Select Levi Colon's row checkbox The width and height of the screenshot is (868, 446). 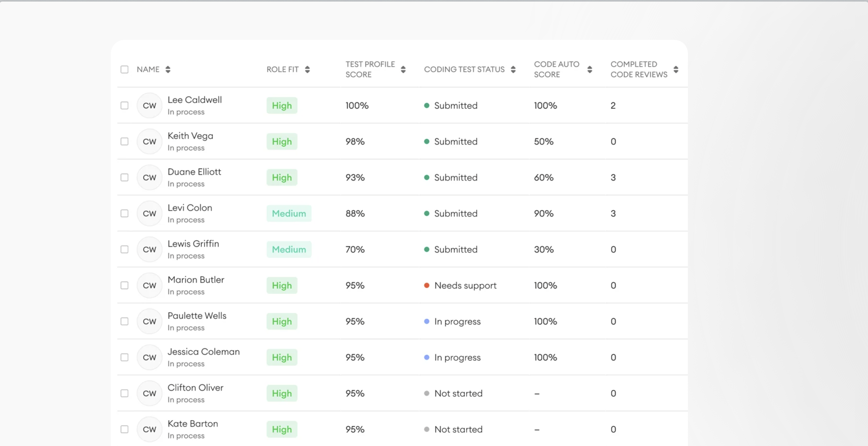click(124, 214)
